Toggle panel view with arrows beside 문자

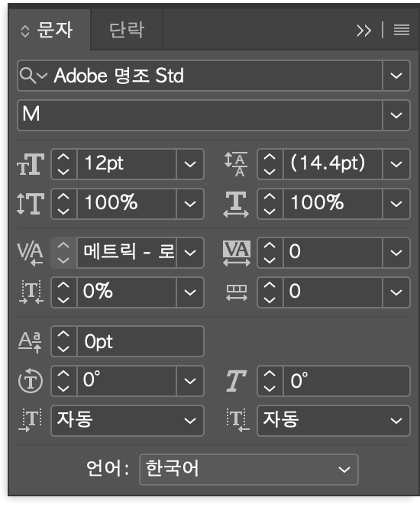(25, 31)
